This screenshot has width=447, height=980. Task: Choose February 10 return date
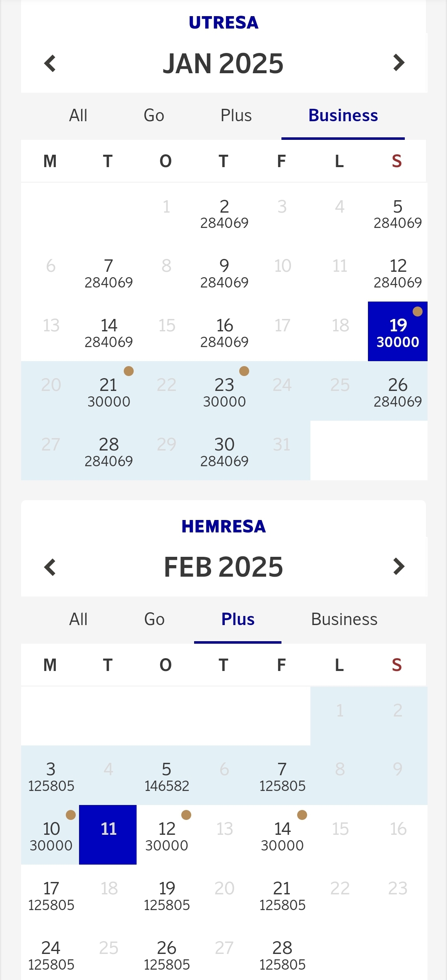tap(51, 835)
